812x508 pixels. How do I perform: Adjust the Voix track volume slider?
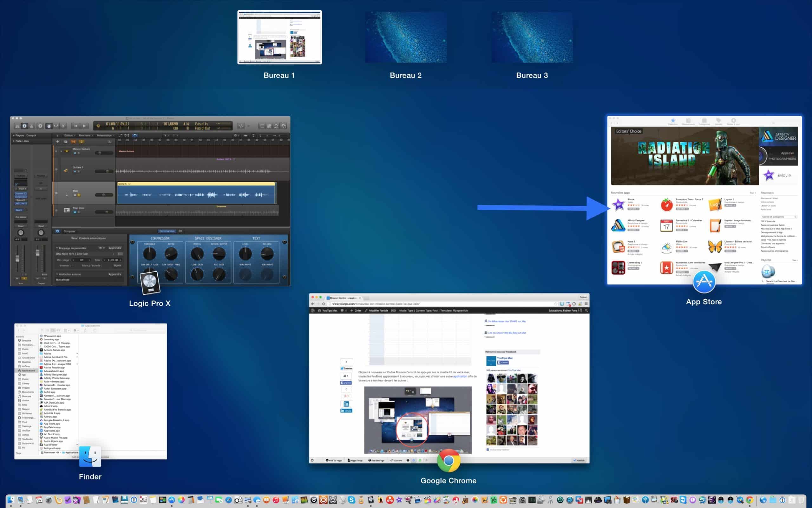pyautogui.click(x=104, y=195)
